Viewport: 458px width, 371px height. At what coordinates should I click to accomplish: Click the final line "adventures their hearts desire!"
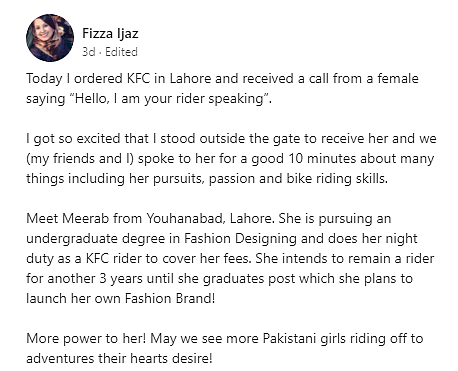[119, 359]
